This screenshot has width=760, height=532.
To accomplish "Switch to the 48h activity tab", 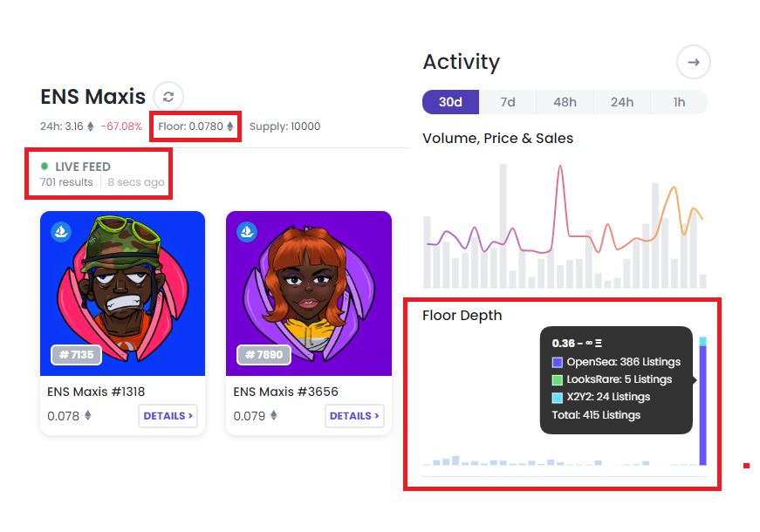I will [565, 102].
